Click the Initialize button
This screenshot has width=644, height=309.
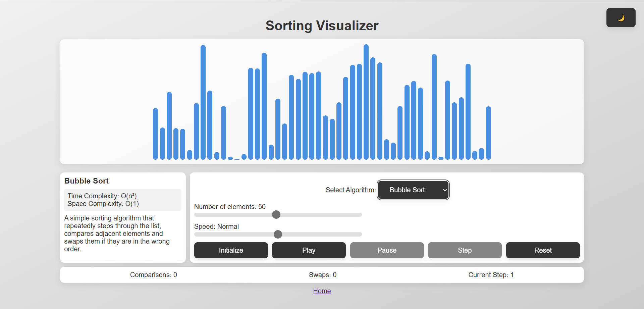(230, 250)
